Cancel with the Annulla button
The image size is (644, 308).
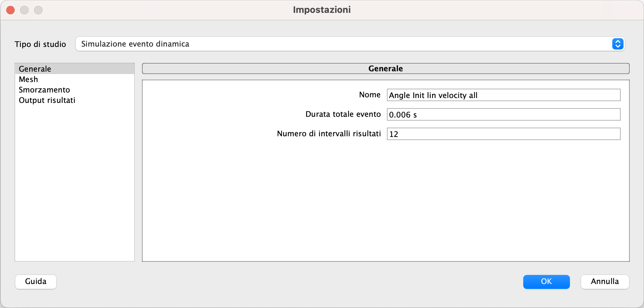605,282
